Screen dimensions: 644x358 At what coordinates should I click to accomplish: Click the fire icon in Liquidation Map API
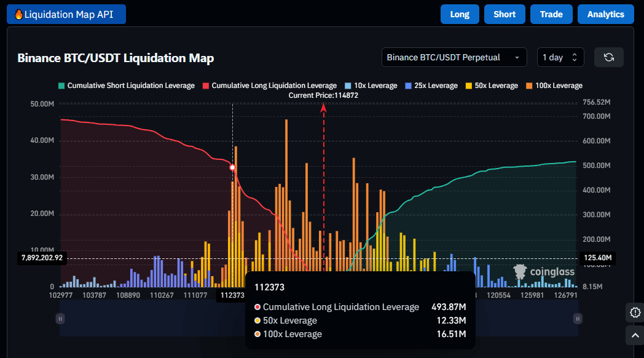(18, 14)
